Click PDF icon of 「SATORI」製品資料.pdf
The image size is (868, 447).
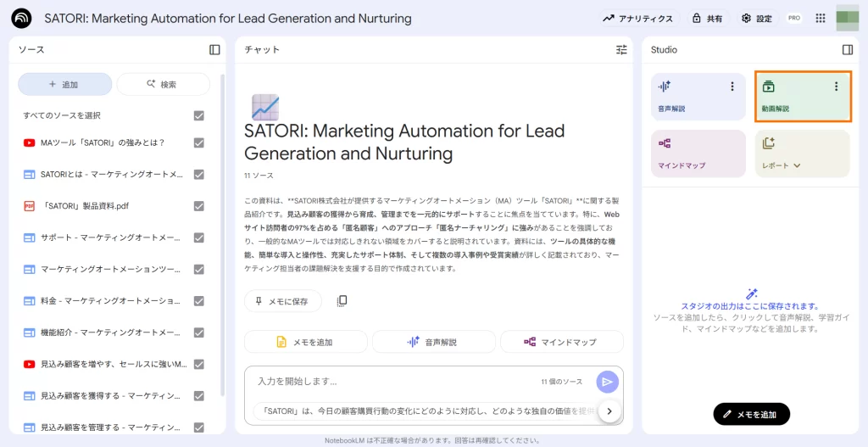(30, 206)
